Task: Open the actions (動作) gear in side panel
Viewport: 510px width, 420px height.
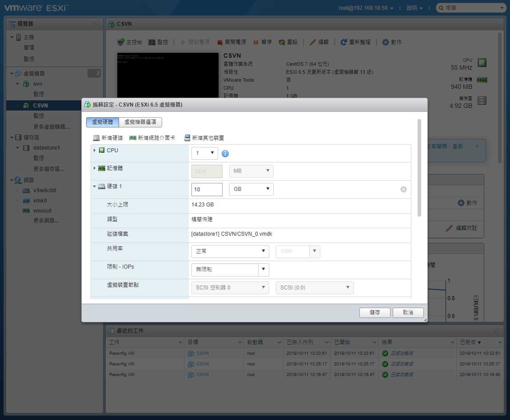Action: tap(461, 203)
